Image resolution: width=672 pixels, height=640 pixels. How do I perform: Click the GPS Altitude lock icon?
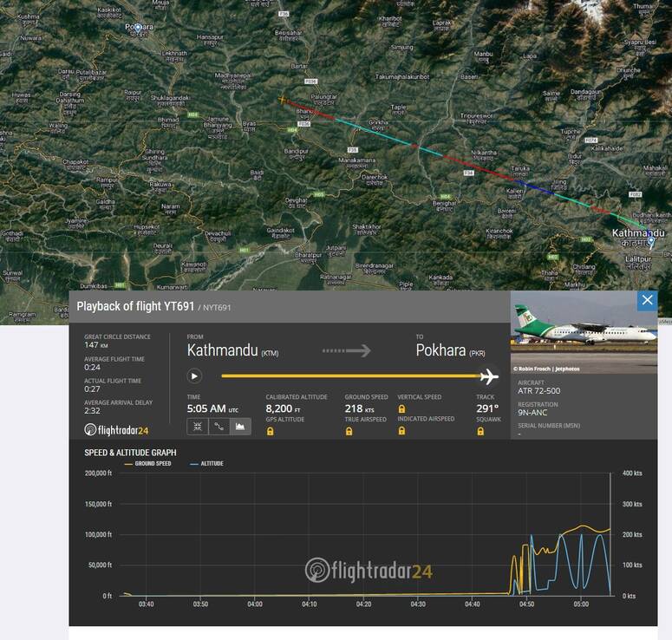(x=270, y=431)
